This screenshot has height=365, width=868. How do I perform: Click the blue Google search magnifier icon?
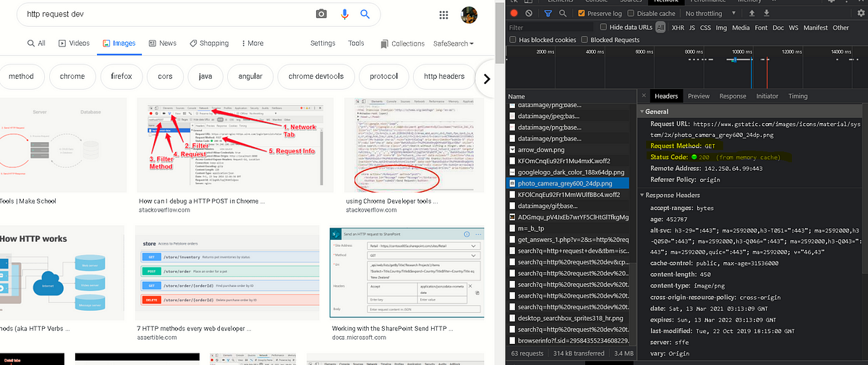tap(366, 14)
